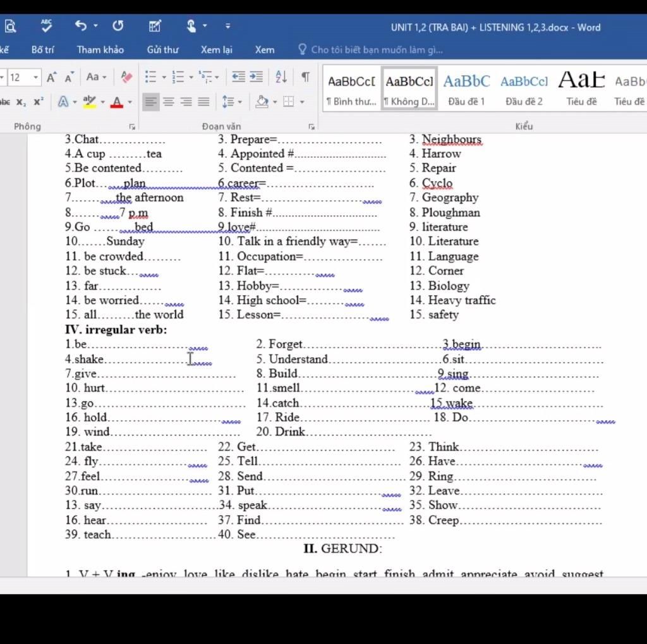Click on '38. Creep' in verb list
Screen dimensions: 647x644
tap(434, 520)
